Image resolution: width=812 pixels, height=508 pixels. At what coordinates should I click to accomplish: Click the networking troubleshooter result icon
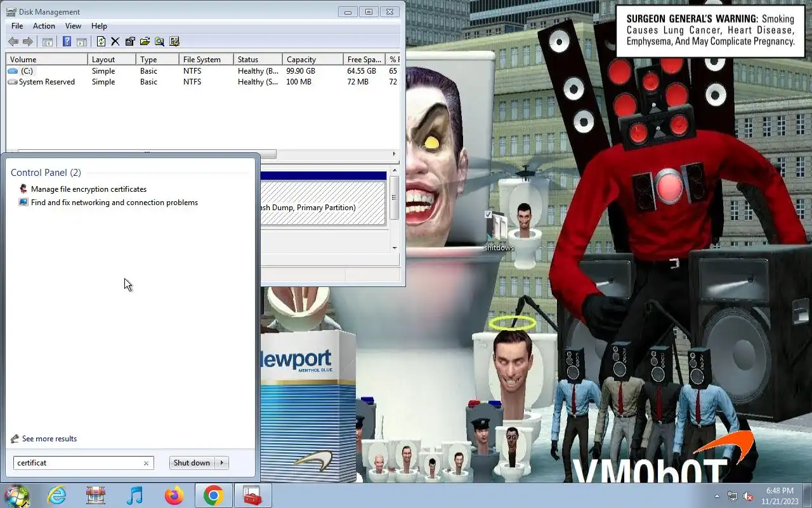tap(23, 203)
